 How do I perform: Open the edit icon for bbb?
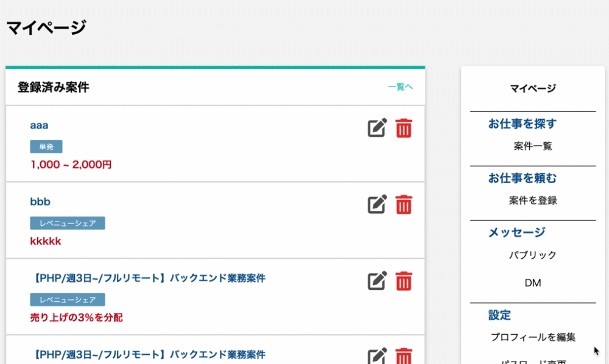click(377, 205)
